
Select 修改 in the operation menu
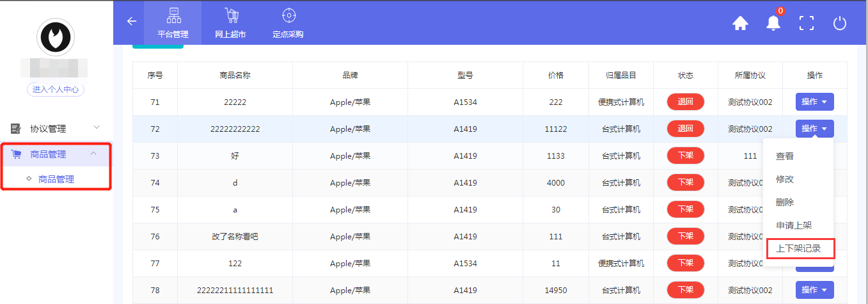[x=785, y=179]
